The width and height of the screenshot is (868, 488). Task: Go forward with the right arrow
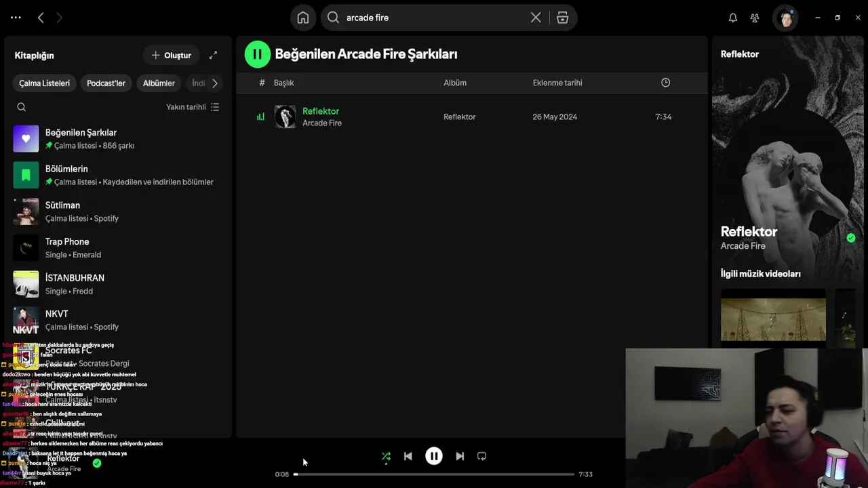[59, 18]
